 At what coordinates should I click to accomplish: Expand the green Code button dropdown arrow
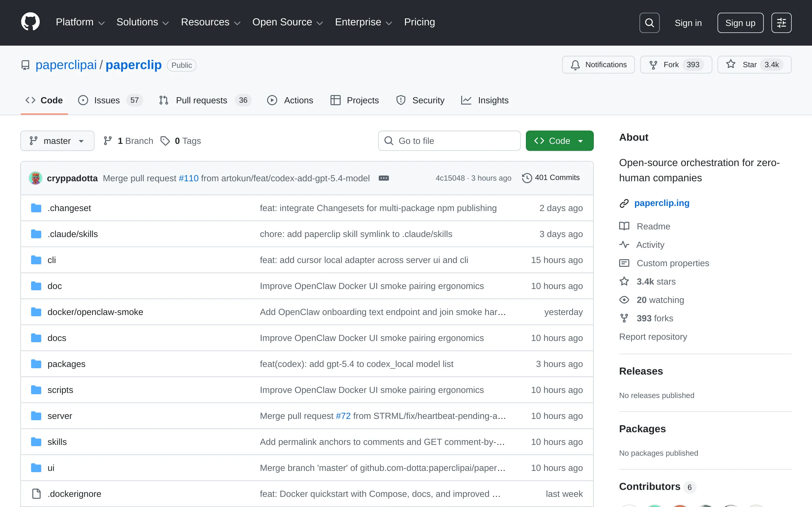581,140
